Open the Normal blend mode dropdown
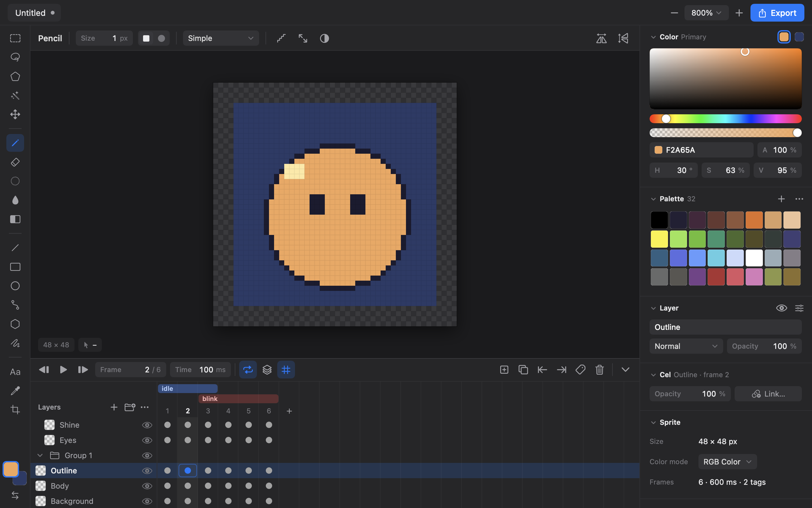 click(686, 346)
